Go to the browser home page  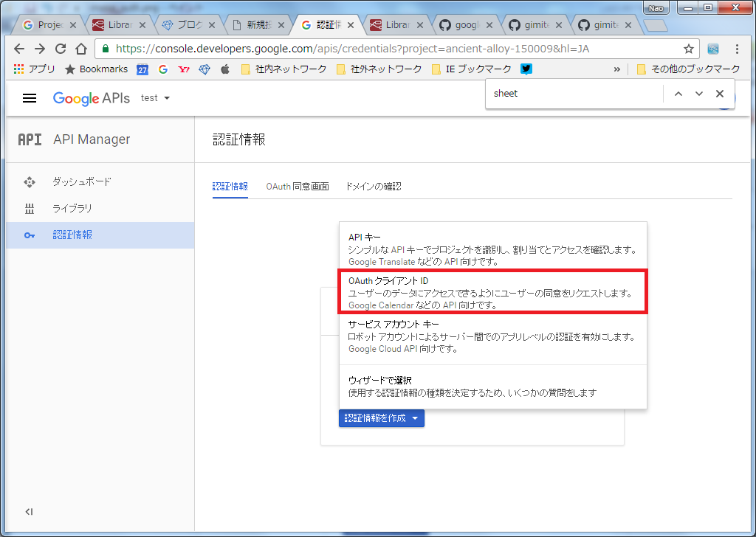click(x=81, y=49)
